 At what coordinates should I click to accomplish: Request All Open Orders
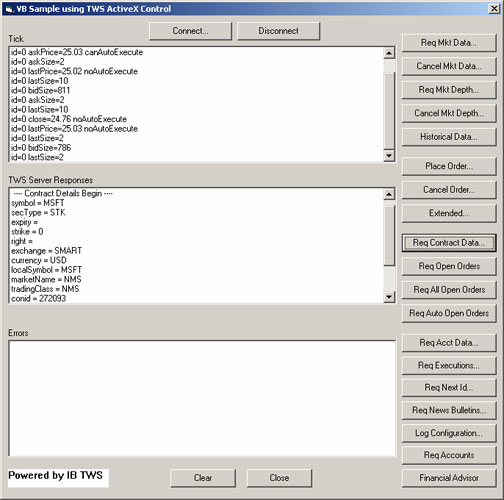pos(449,290)
